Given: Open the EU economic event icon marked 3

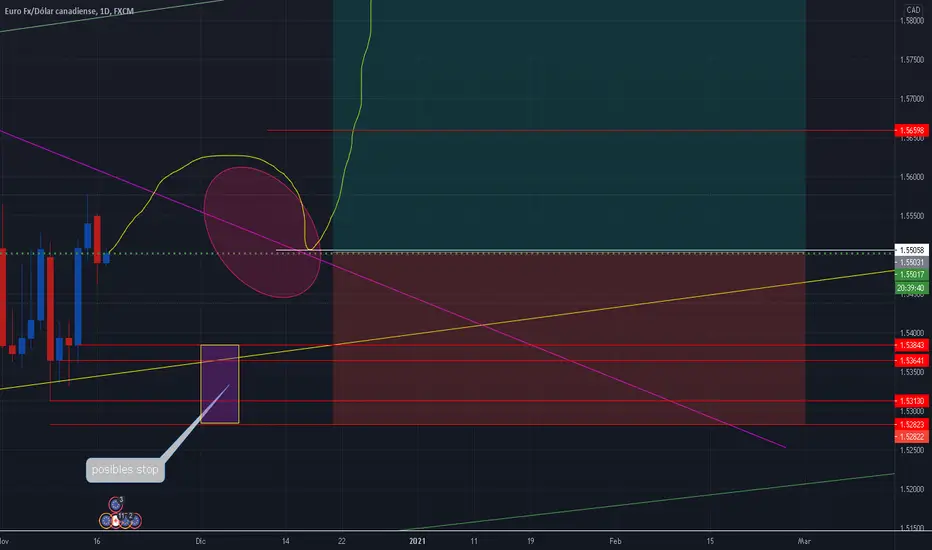Looking at the screenshot, I should tap(115, 505).
